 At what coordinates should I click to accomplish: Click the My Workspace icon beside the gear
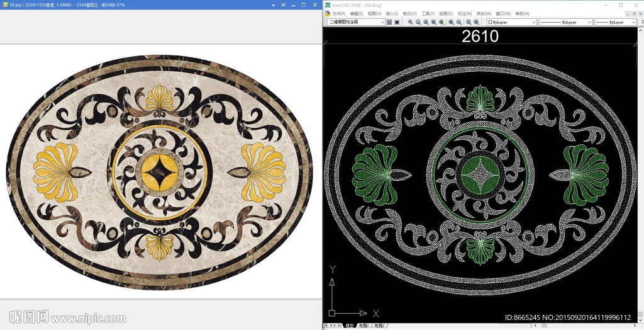click(x=397, y=22)
